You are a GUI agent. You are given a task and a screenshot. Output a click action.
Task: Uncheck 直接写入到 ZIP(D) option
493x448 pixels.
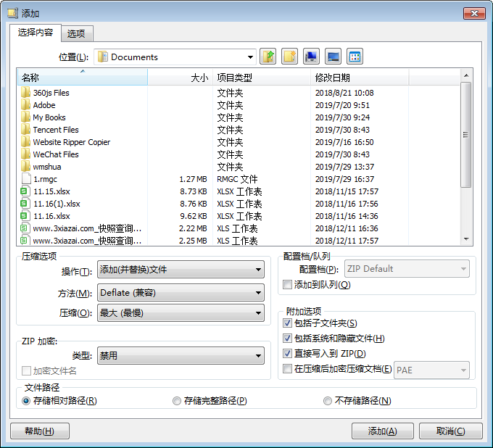[x=287, y=353]
